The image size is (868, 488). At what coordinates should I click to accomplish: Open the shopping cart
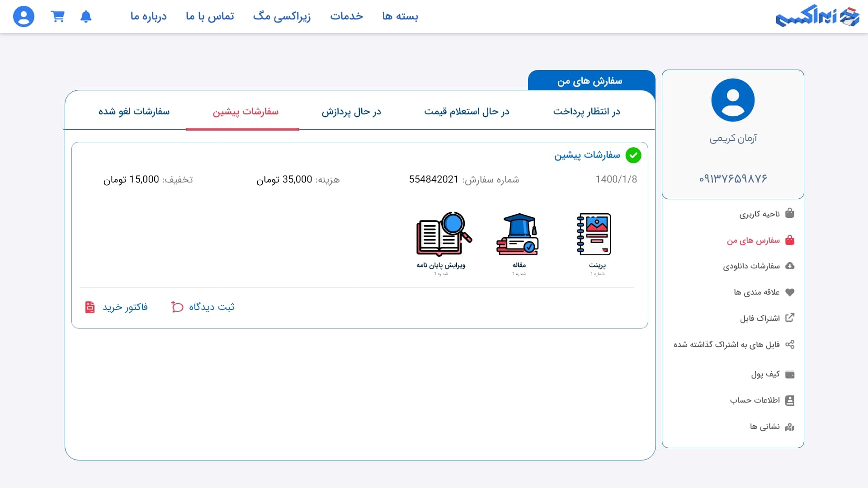[57, 16]
